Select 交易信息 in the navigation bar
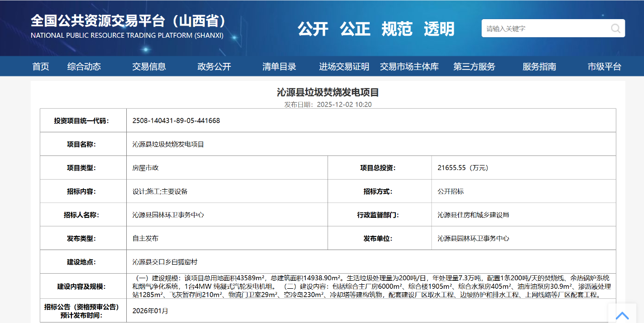The height and width of the screenshot is (323, 644). [149, 66]
